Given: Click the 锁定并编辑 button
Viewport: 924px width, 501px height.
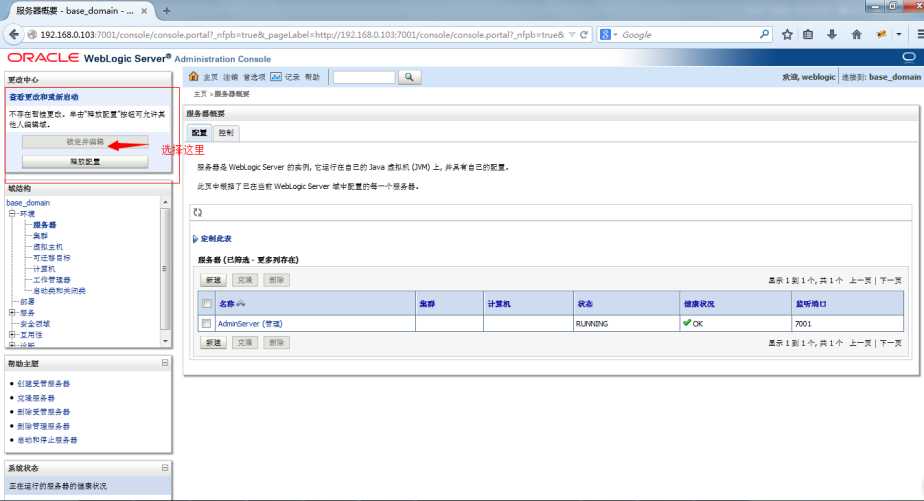Looking at the screenshot, I should tap(85, 142).
